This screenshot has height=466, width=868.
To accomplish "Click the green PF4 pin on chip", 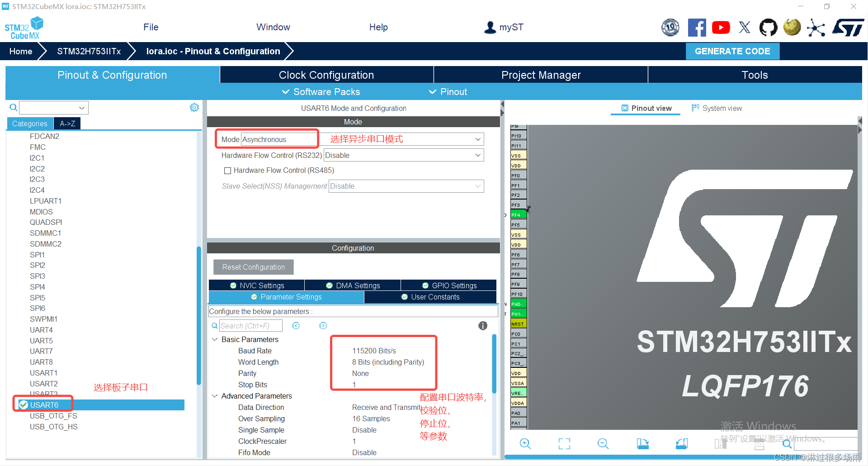I will pyautogui.click(x=519, y=215).
